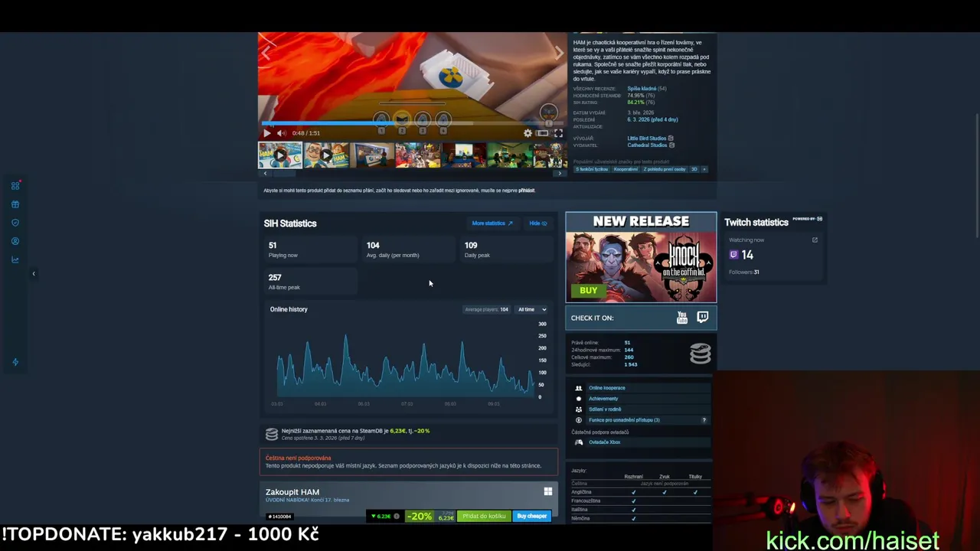Open YouTube icon in Check it on
Screen dimensions: 980x551
[682, 318]
